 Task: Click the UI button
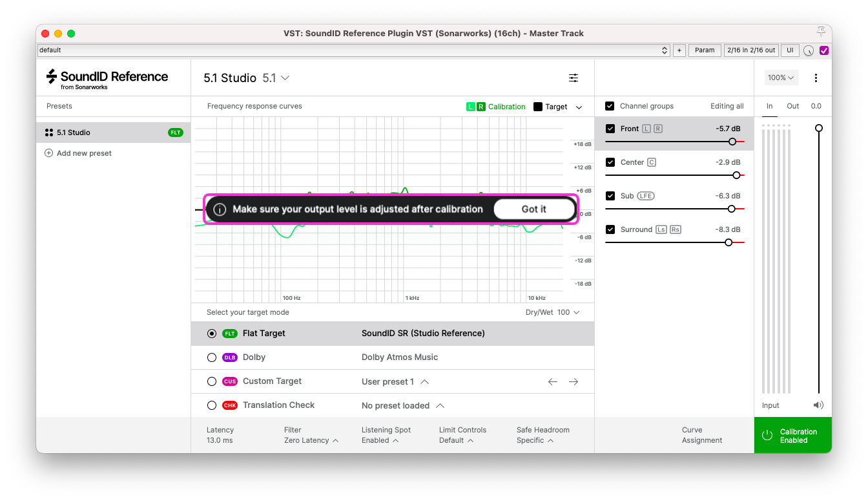coord(789,50)
